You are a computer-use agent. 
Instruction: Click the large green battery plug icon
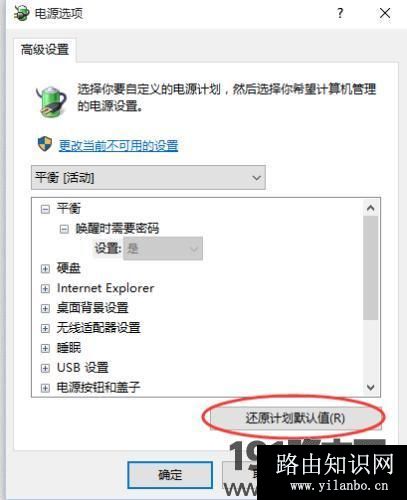51,101
